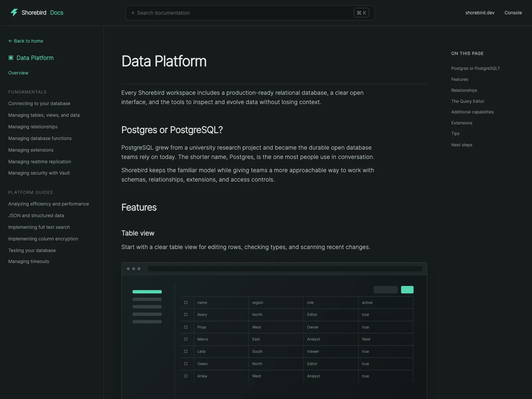Open Connecting to your database
This screenshot has width=532, height=399.
pos(39,103)
